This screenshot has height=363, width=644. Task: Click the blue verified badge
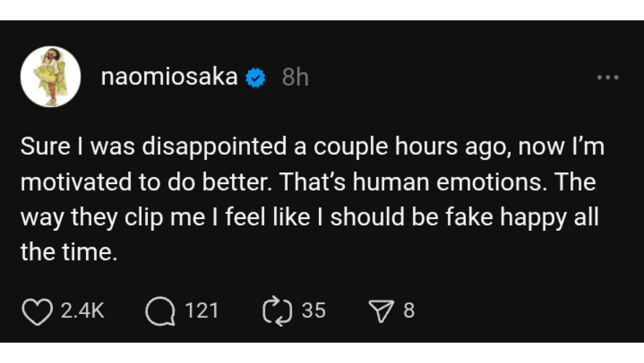click(x=256, y=77)
